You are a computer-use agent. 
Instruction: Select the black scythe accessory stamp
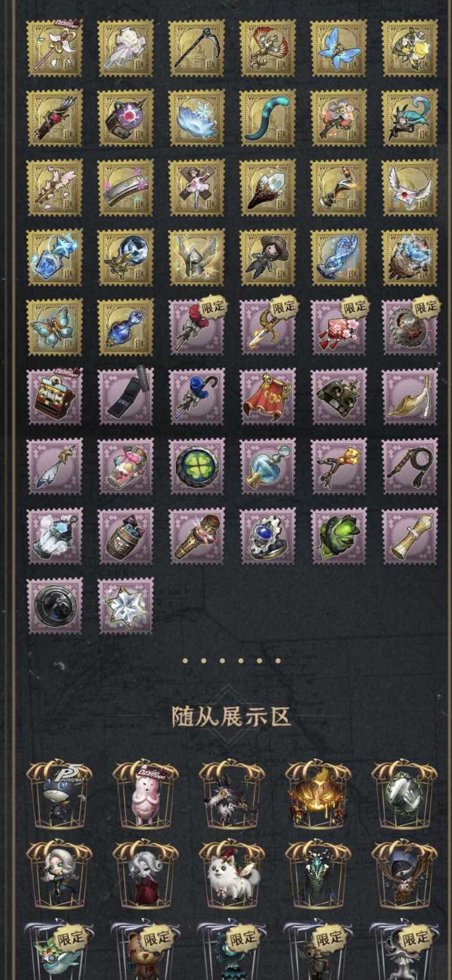pyautogui.click(x=197, y=48)
